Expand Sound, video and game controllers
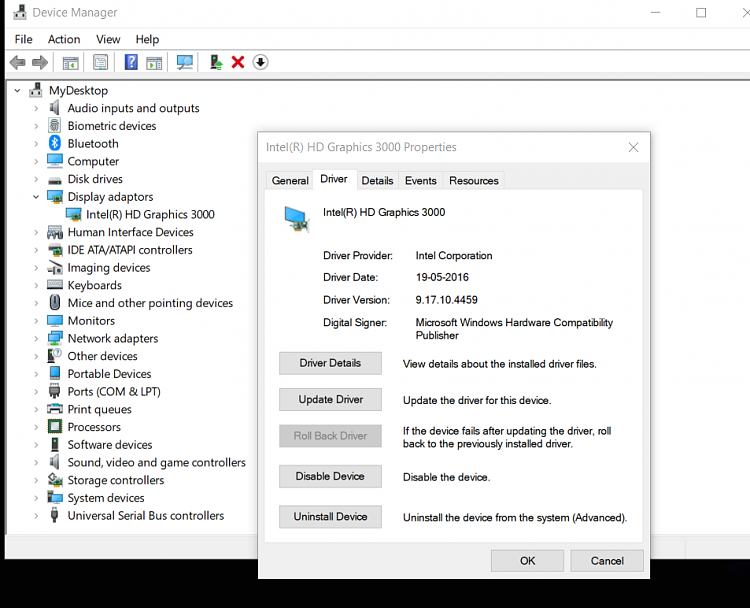 (x=36, y=462)
